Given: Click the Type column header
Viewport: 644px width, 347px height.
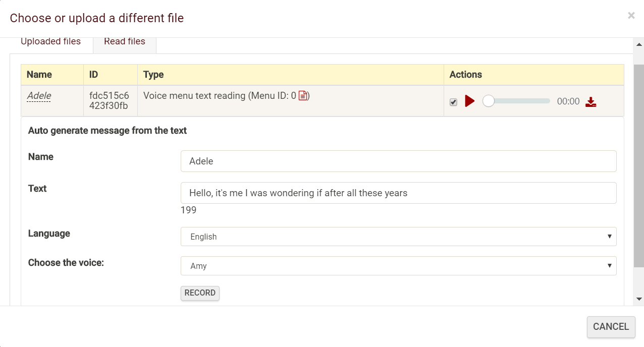Looking at the screenshot, I should click(153, 75).
